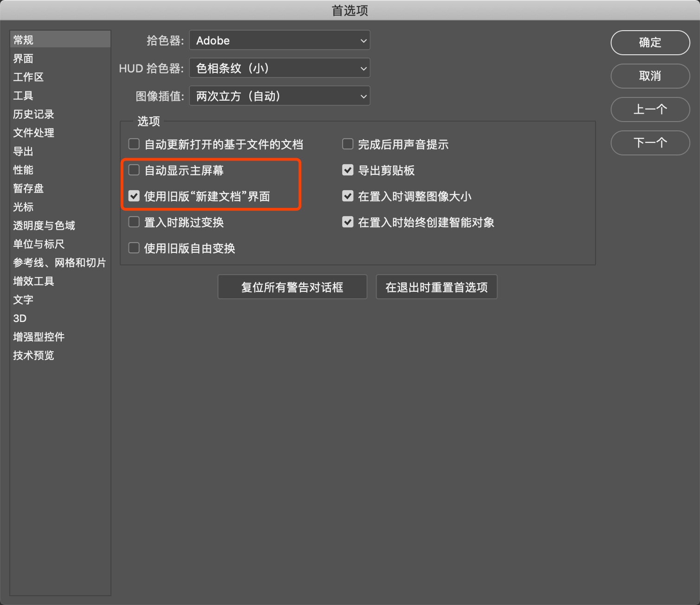Switch to 界面 preferences
Image resolution: width=700 pixels, height=605 pixels.
(x=60, y=58)
